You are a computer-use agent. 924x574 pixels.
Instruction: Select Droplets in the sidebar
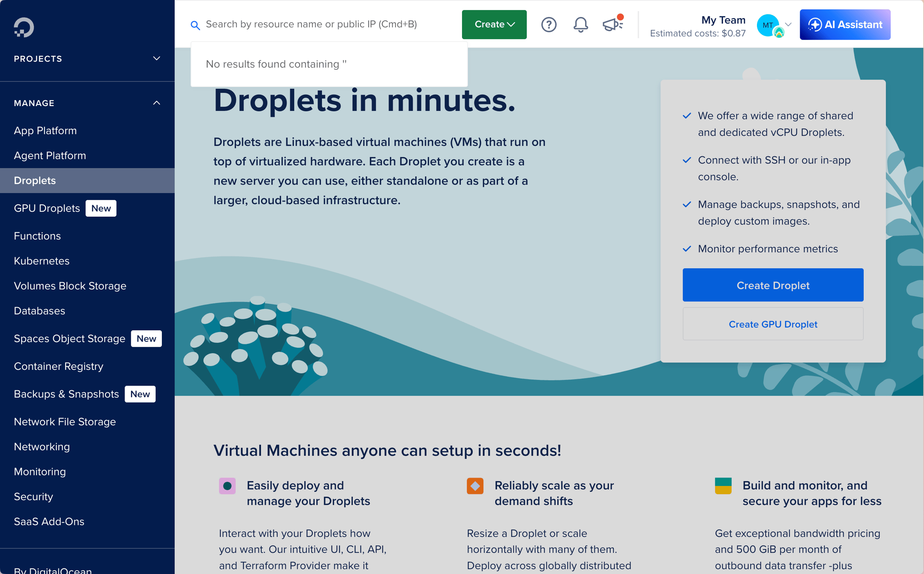click(87, 180)
